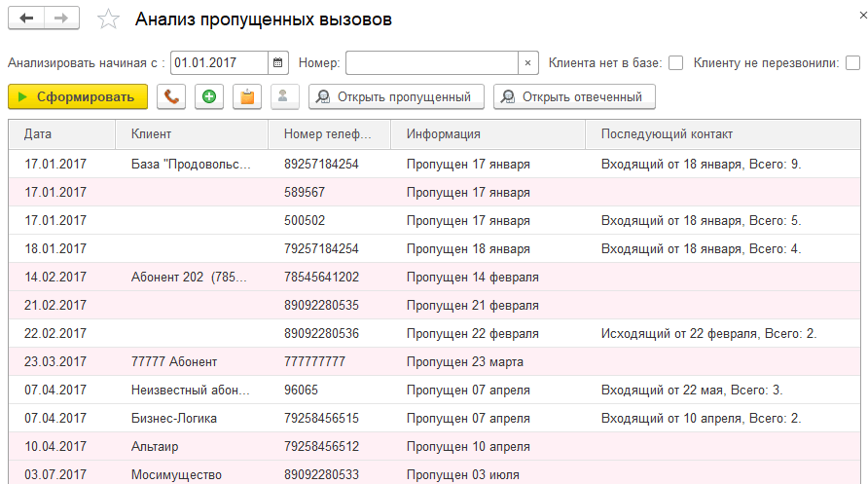
Task: Click the 'Открыть отвеченный' button
Action: pyautogui.click(x=574, y=96)
